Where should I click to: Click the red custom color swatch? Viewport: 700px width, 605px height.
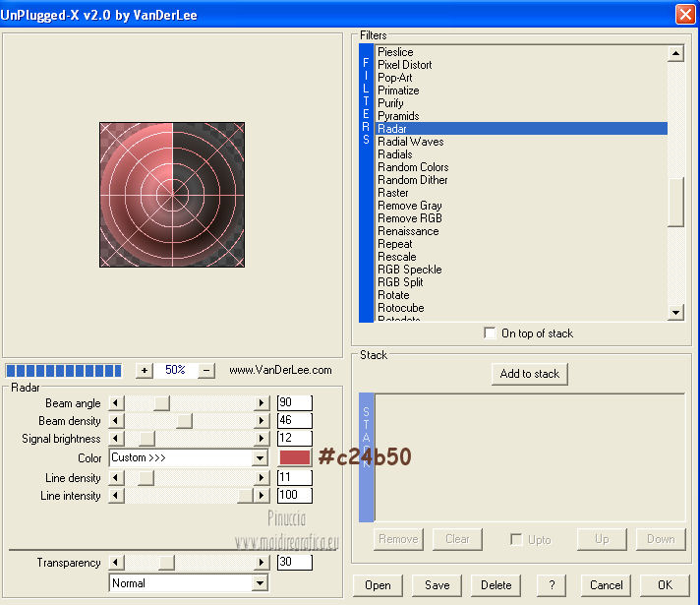pyautogui.click(x=295, y=457)
